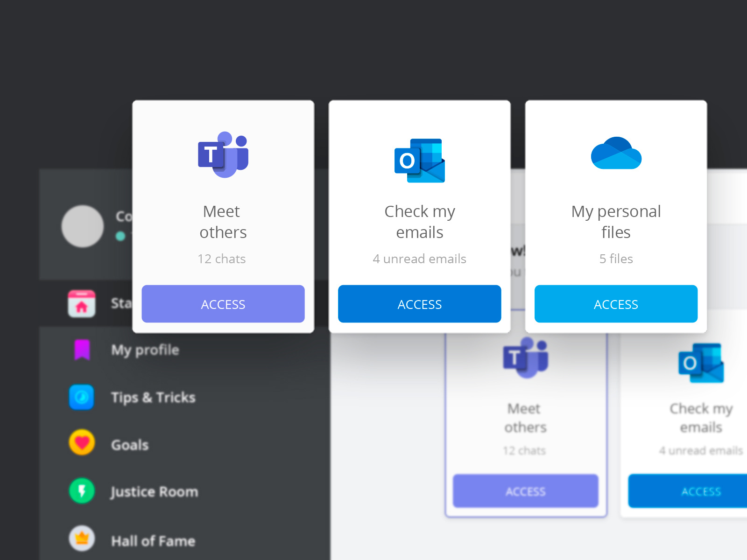Open the Hall of Fame menu item
The height and width of the screenshot is (560, 747).
tap(153, 541)
